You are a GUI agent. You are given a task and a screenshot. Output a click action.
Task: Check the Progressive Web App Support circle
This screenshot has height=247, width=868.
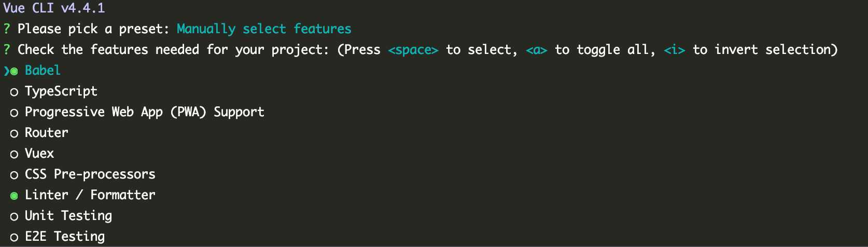click(14, 113)
